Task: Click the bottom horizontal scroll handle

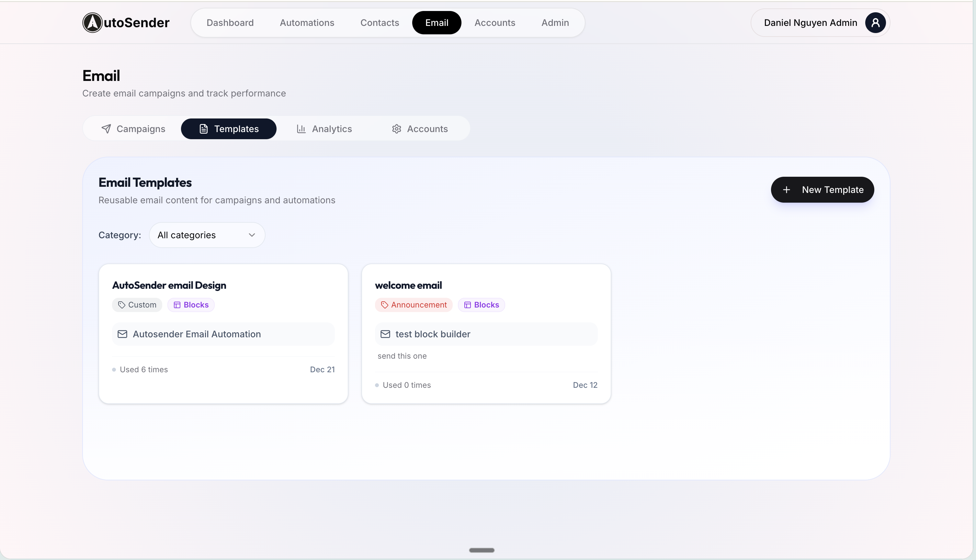Action: click(482, 550)
